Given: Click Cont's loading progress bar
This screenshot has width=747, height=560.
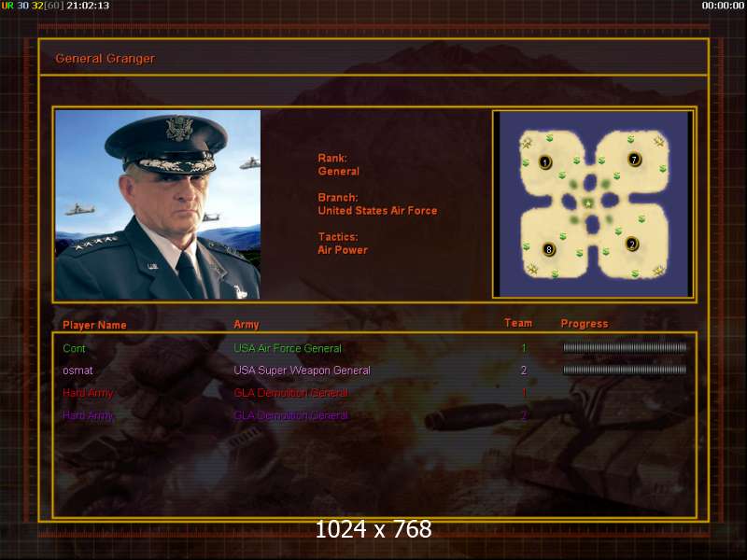Looking at the screenshot, I should click(625, 347).
